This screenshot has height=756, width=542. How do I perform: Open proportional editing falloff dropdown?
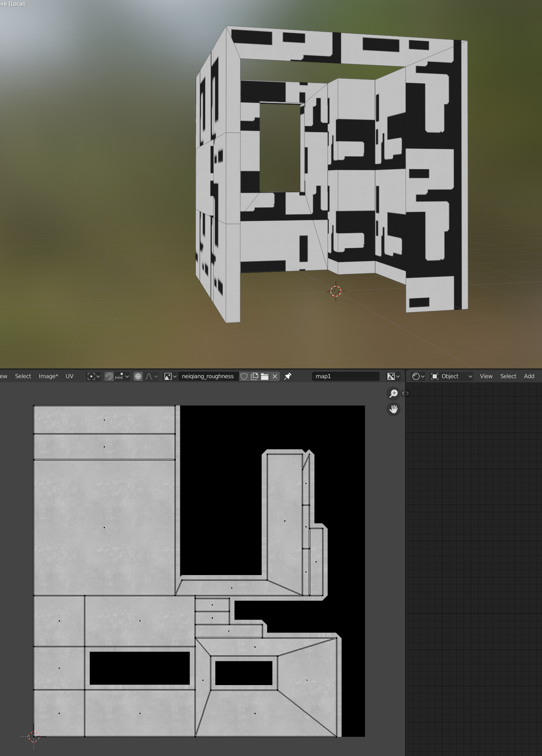(151, 376)
